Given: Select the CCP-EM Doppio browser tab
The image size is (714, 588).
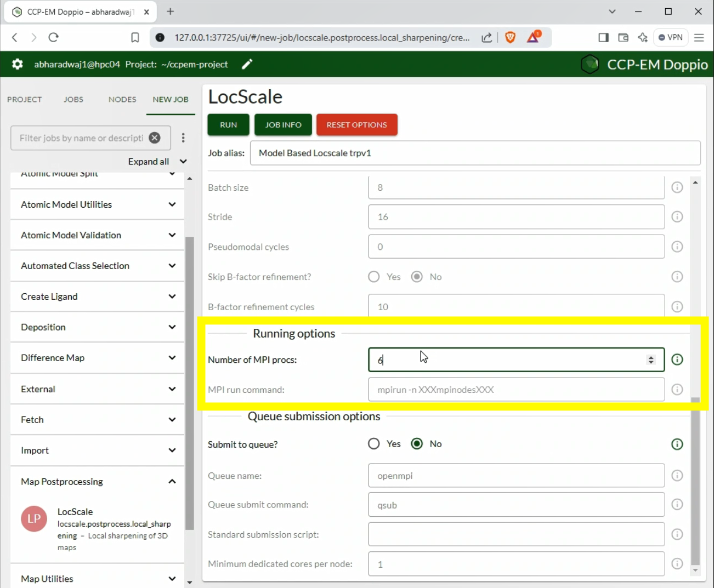Looking at the screenshot, I should click(x=80, y=12).
